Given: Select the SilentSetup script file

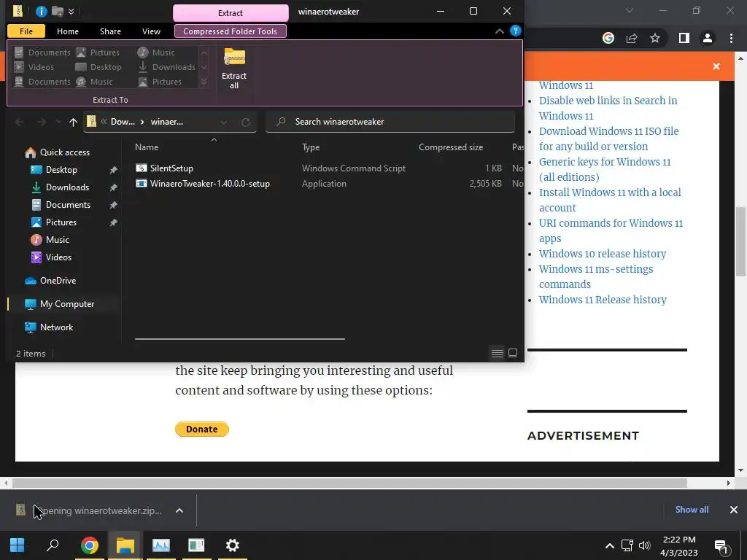Looking at the screenshot, I should click(171, 168).
